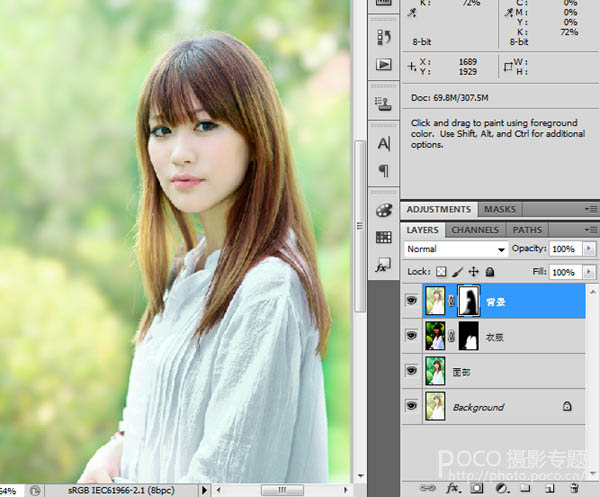
Task: Open the Normal blend mode dropdown
Action: (x=456, y=249)
